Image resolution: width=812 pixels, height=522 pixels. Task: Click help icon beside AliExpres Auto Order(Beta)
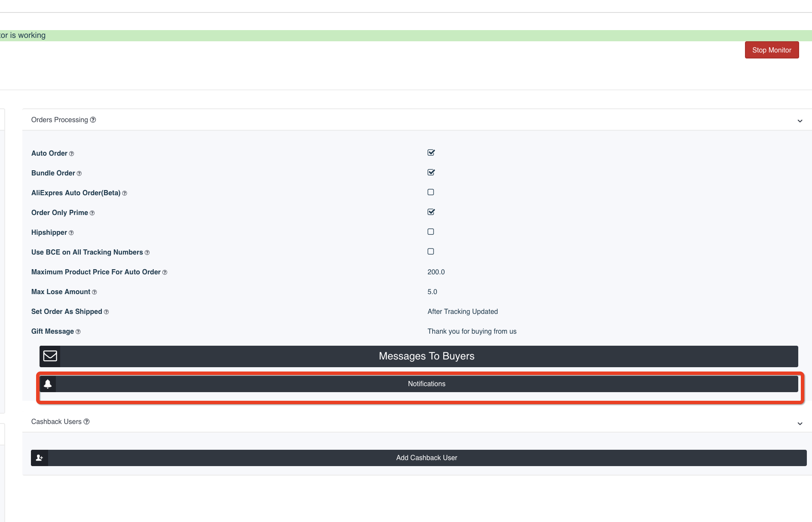click(125, 193)
